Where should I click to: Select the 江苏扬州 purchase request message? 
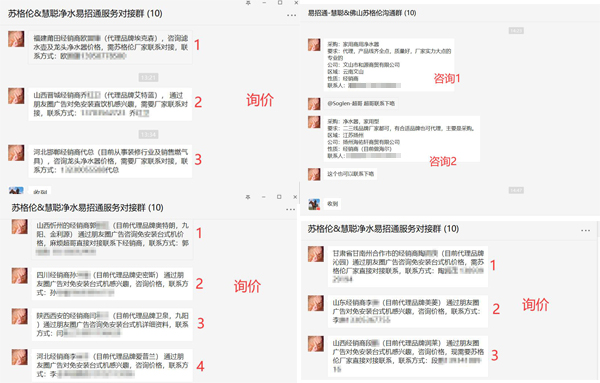[x=401, y=139]
